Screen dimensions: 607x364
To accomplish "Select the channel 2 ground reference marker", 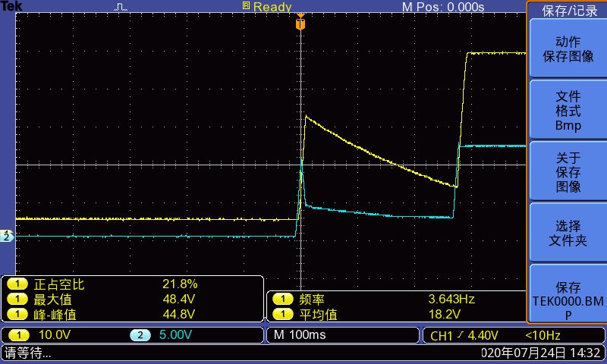I will 7,236.
